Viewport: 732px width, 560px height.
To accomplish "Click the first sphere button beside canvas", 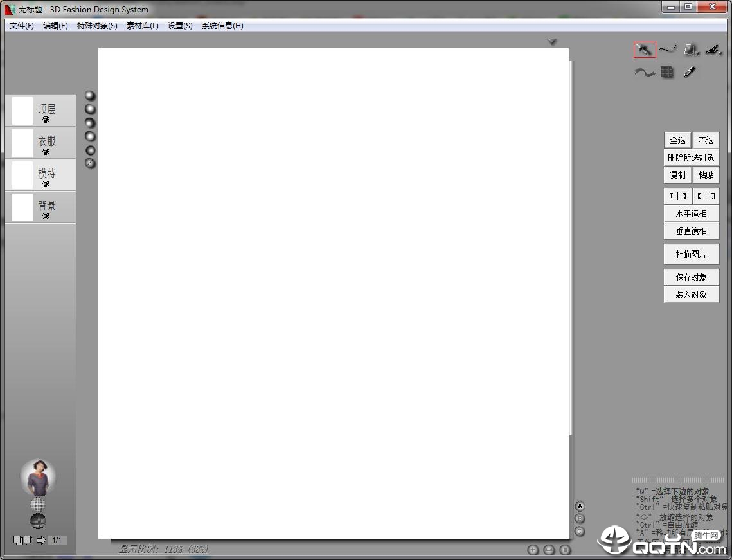I will 90,96.
